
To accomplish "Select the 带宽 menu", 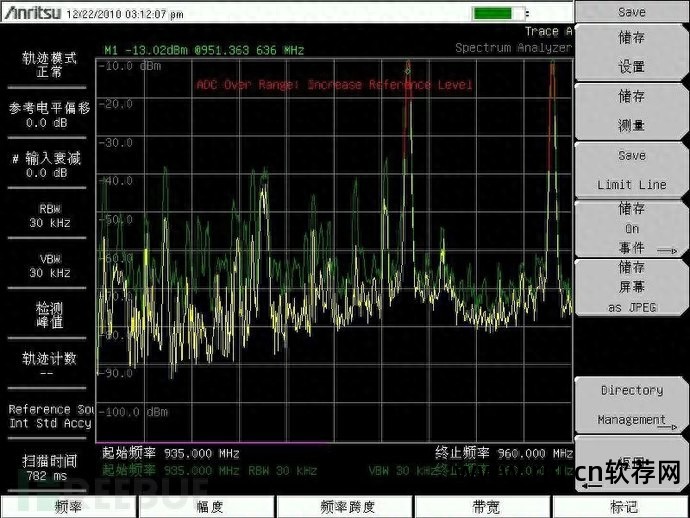I will (485, 507).
